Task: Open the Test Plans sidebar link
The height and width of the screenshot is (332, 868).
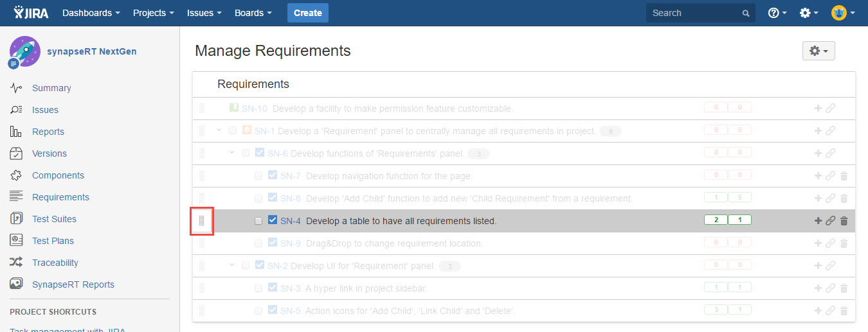Action: [53, 241]
